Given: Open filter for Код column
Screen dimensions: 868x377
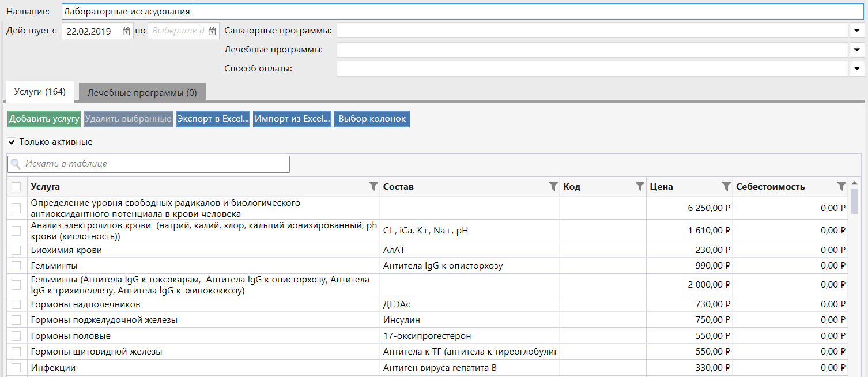Looking at the screenshot, I should click(x=640, y=186).
